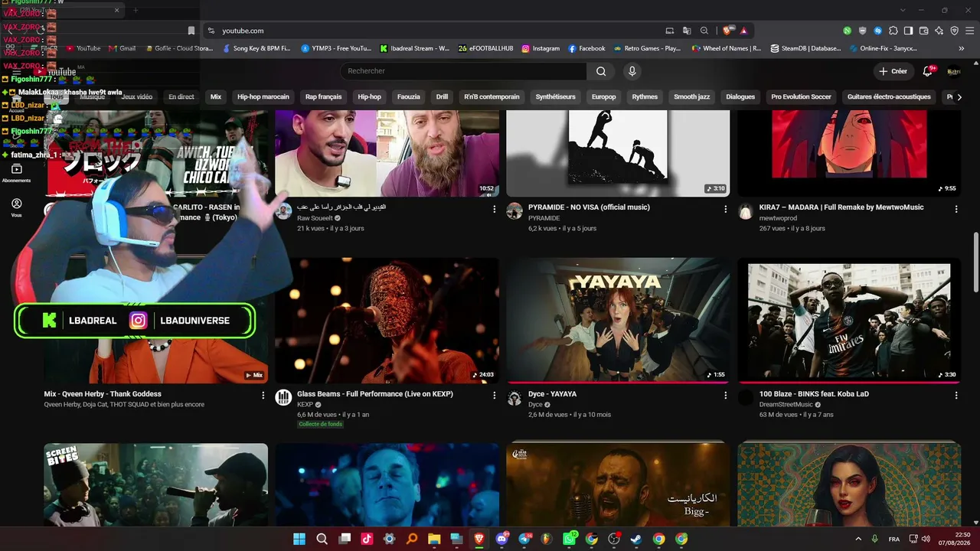Open more options for KIRA7 – MADARA video
The height and width of the screenshot is (551, 980).
[956, 209]
